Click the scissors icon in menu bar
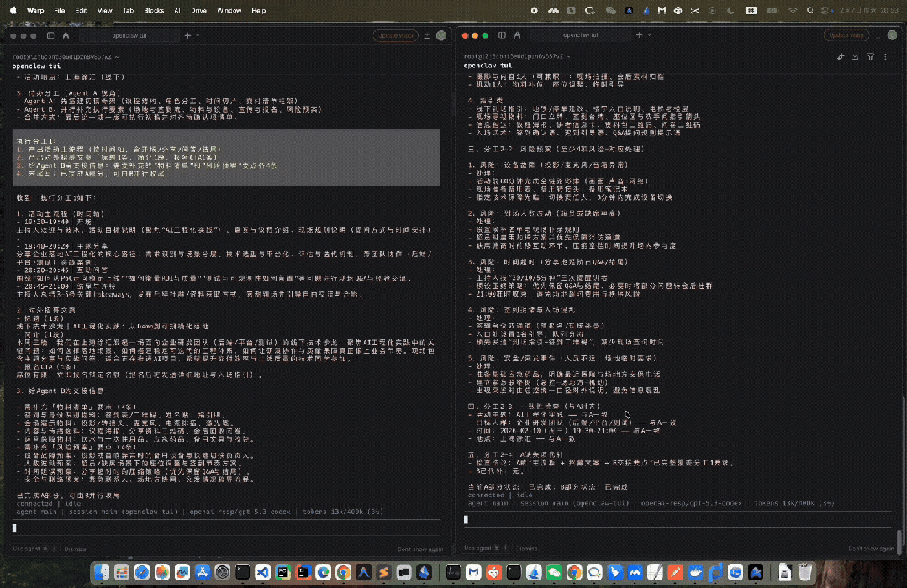Image resolution: width=907 pixels, height=588 pixels. [694, 10]
